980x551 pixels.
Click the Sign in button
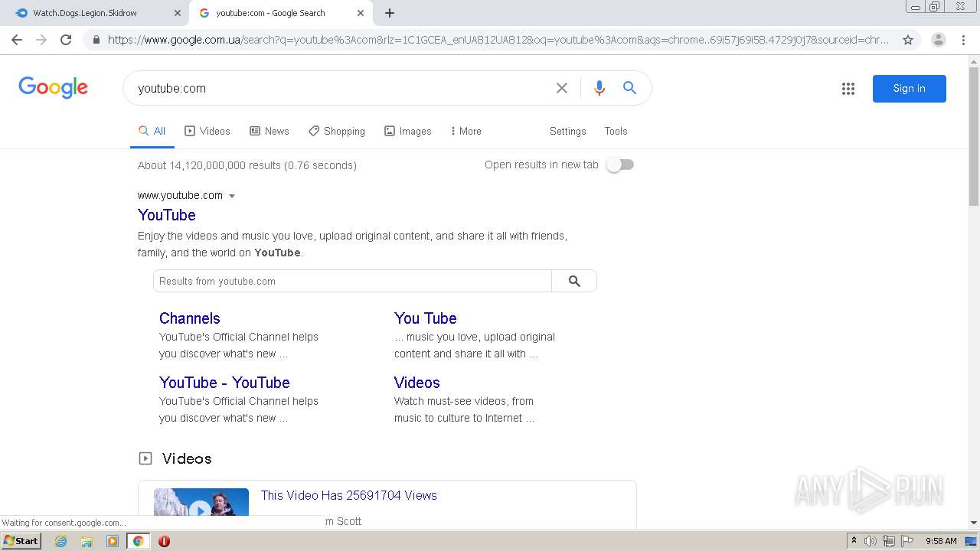click(x=909, y=88)
